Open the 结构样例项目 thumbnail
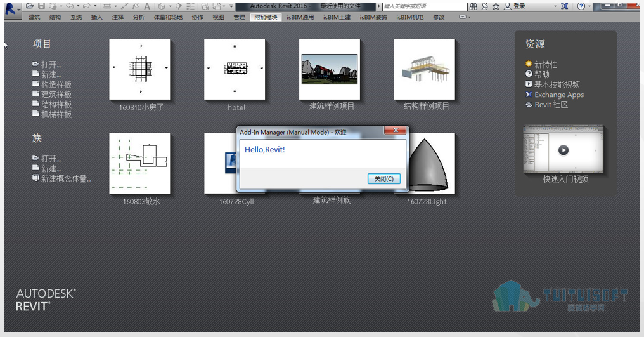This screenshot has height=337, width=644. pos(424,69)
